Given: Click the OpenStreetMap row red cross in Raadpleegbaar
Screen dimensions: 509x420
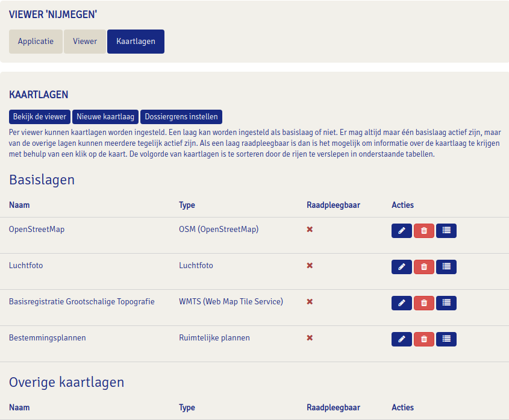Looking at the screenshot, I should click(310, 230).
